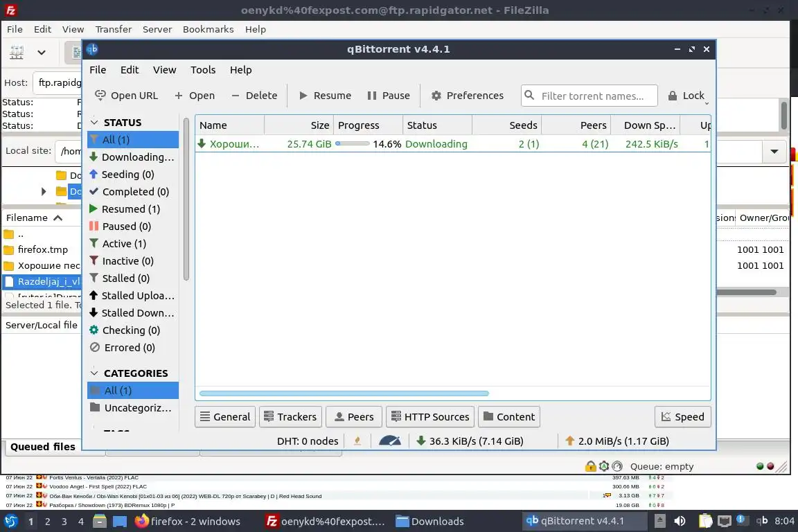The height and width of the screenshot is (532, 798).
Task: Filter by Errored (0) torrents
Action: click(133, 347)
